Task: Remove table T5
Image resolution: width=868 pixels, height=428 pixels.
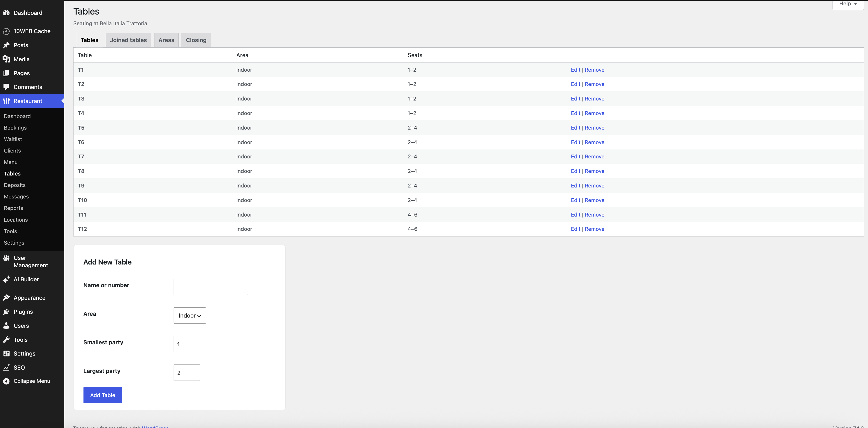Action: [594, 128]
